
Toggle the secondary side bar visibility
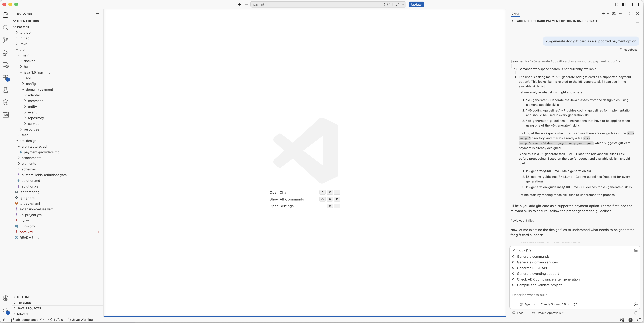tap(638, 5)
